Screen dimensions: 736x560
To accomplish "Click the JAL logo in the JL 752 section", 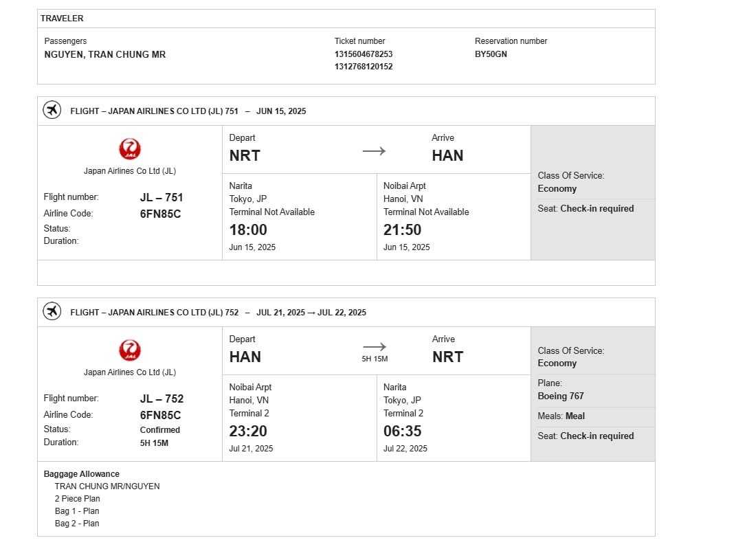I will [129, 350].
